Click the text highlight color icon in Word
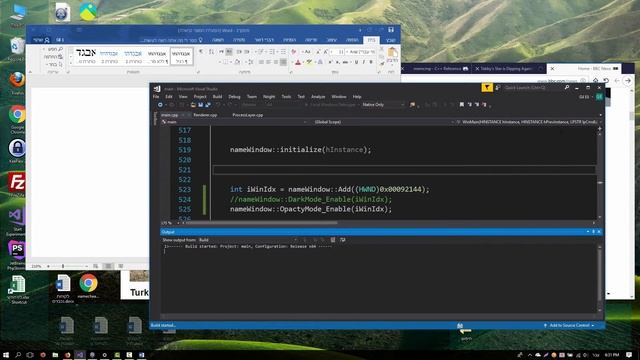This screenshot has height=360, width=640. (x=309, y=62)
